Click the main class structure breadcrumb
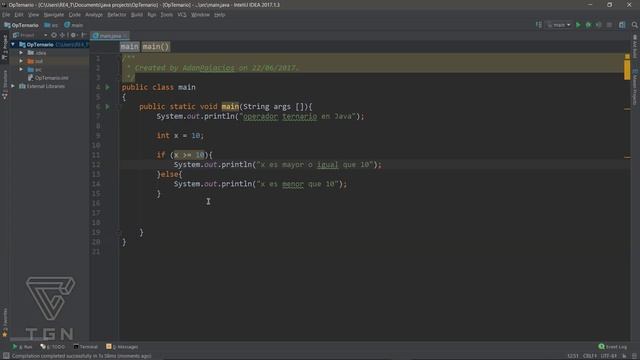 [x=129, y=47]
